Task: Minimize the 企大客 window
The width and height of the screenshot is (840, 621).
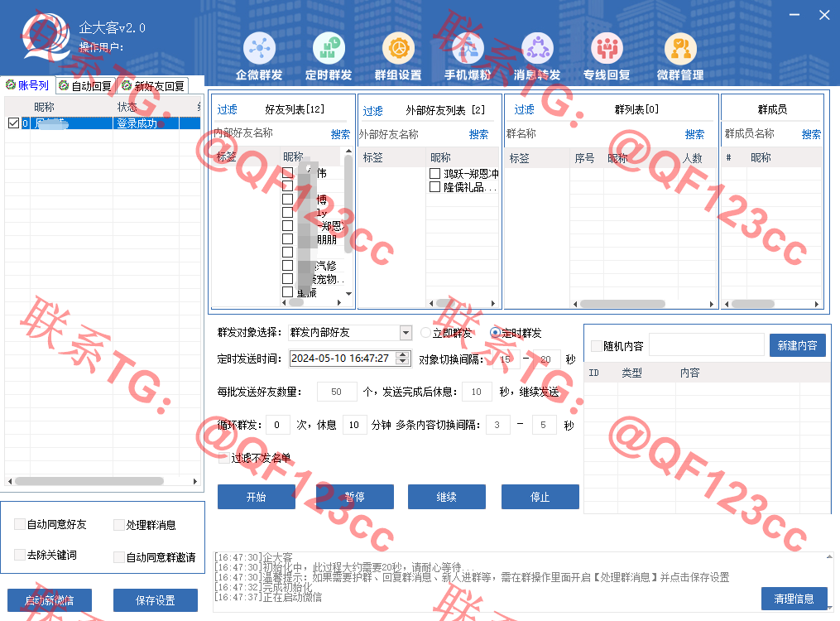Action: coord(794,15)
